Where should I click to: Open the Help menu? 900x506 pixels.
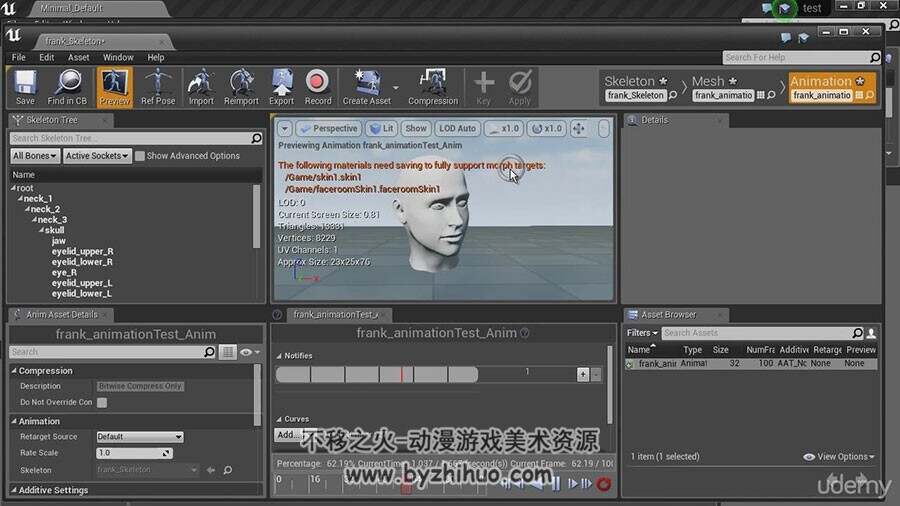click(x=156, y=57)
